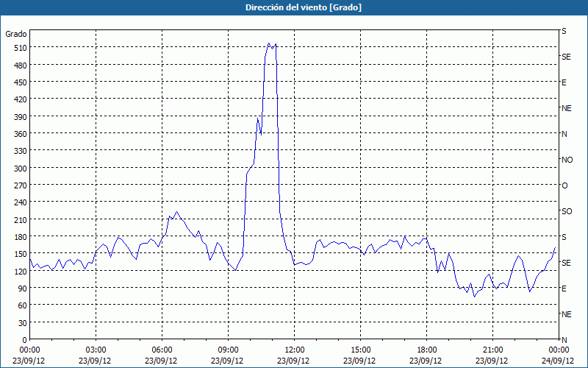The height and width of the screenshot is (368, 588).
Task: Click the 270 value on the left axis
Action: [x=21, y=185]
